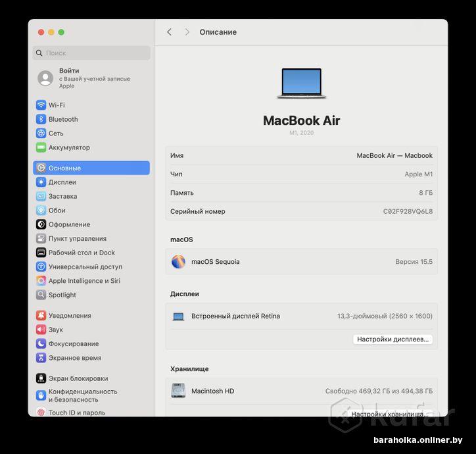
Task: Click the Основные gear icon
Action: point(41,168)
